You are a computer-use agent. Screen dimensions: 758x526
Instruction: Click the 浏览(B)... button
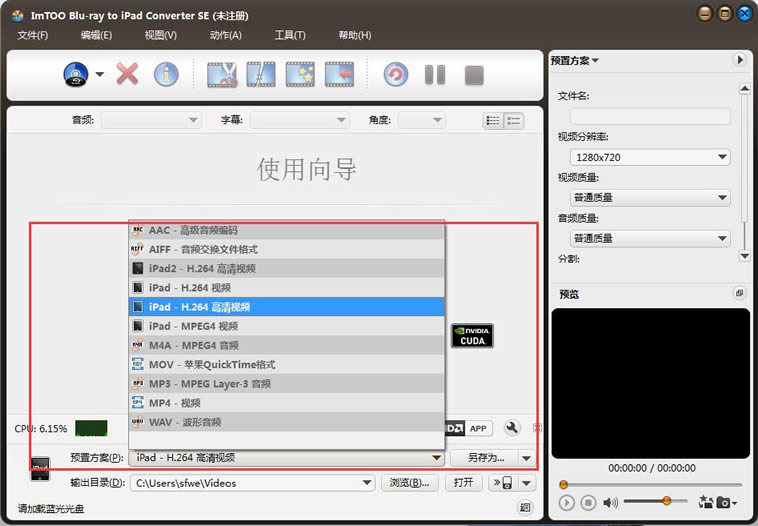pos(409,482)
